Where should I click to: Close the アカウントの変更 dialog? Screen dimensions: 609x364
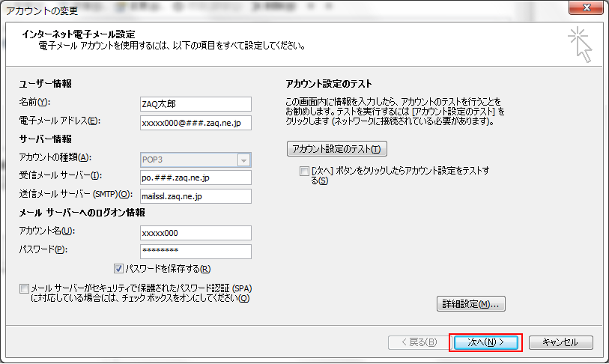click(587, 7)
